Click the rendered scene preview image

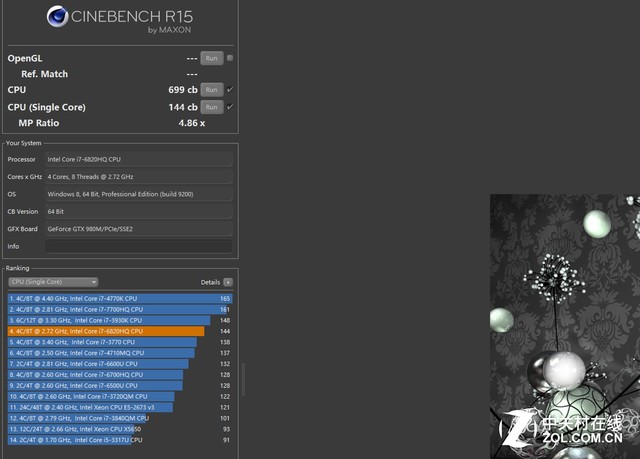pyautogui.click(x=565, y=326)
